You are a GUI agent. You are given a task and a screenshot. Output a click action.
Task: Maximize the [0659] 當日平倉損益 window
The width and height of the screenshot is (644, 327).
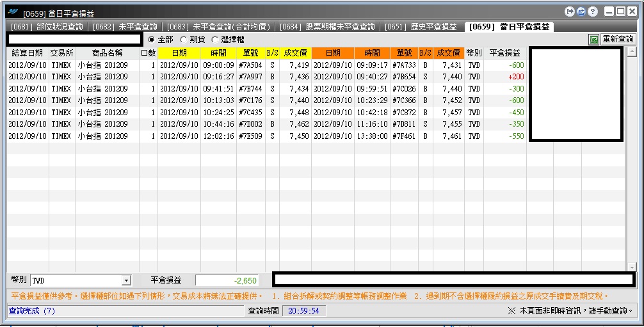coord(620,12)
